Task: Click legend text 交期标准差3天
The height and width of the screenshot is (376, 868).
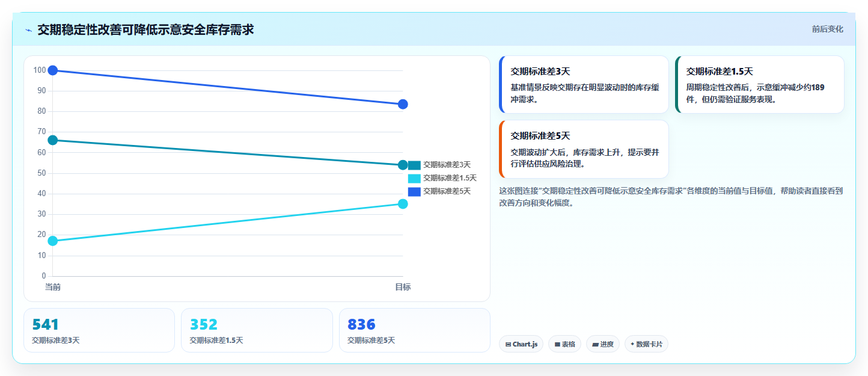Action: 447,165
